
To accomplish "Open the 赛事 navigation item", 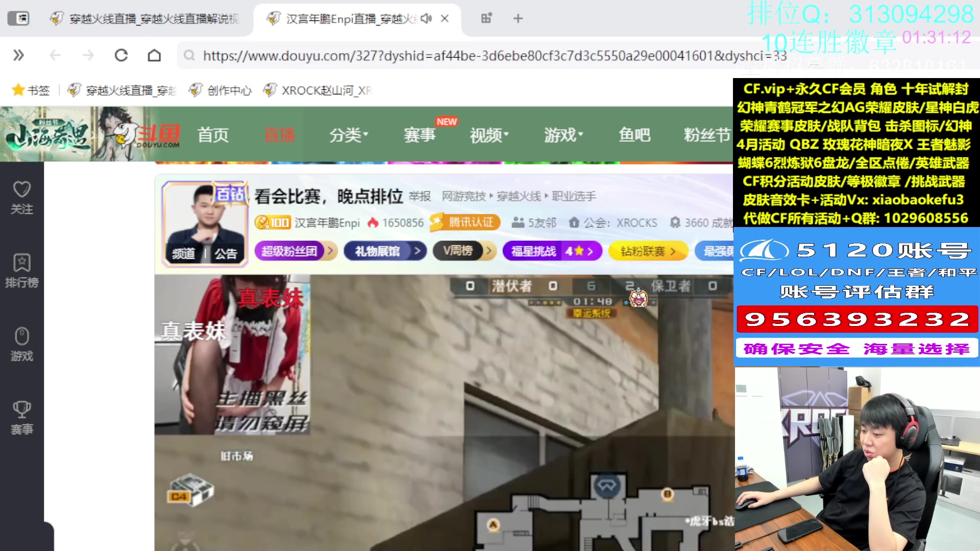I will point(420,135).
